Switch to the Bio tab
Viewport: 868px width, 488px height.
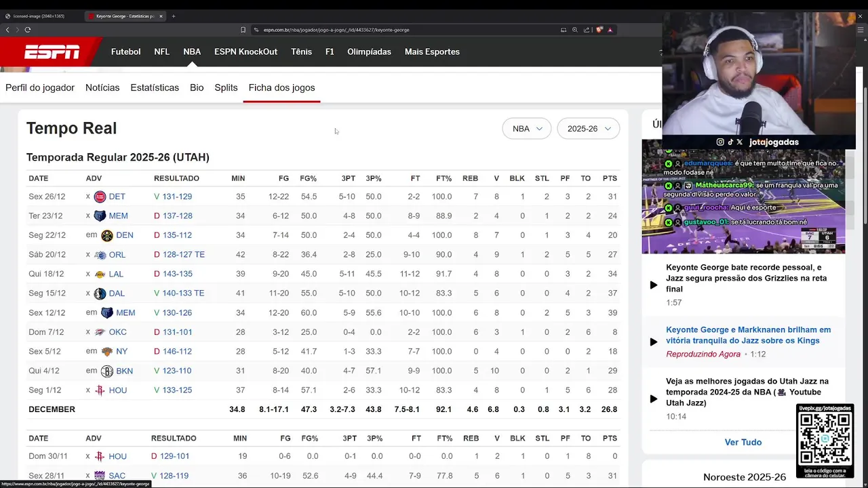(197, 87)
